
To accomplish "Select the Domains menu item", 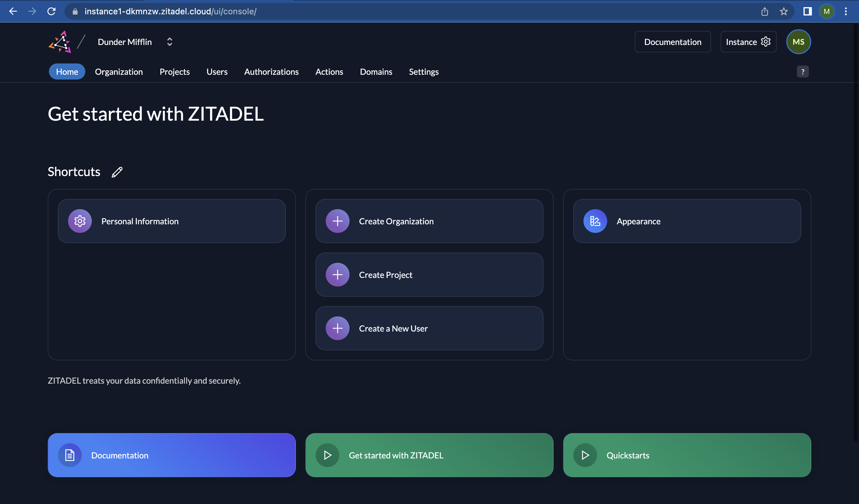I will pos(376,71).
